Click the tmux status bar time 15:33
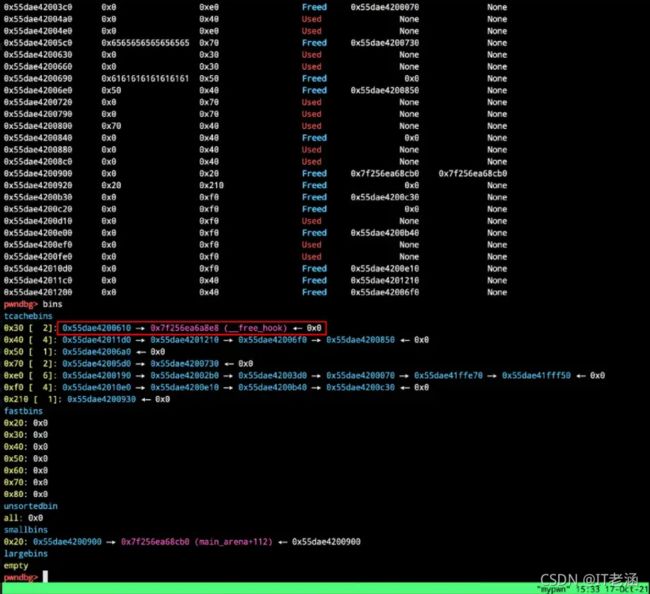This screenshot has width=650, height=594. [x=587, y=589]
